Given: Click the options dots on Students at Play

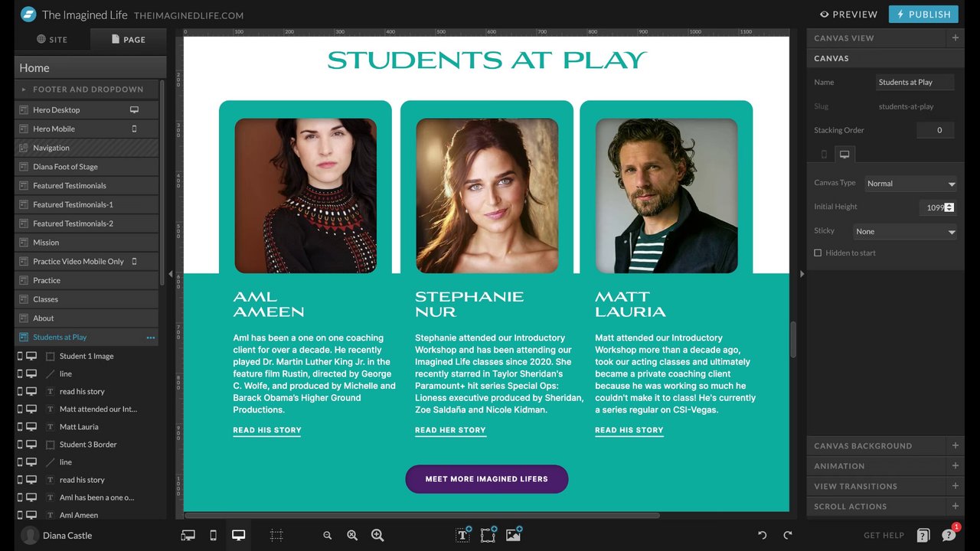Looking at the screenshot, I should 151,337.
